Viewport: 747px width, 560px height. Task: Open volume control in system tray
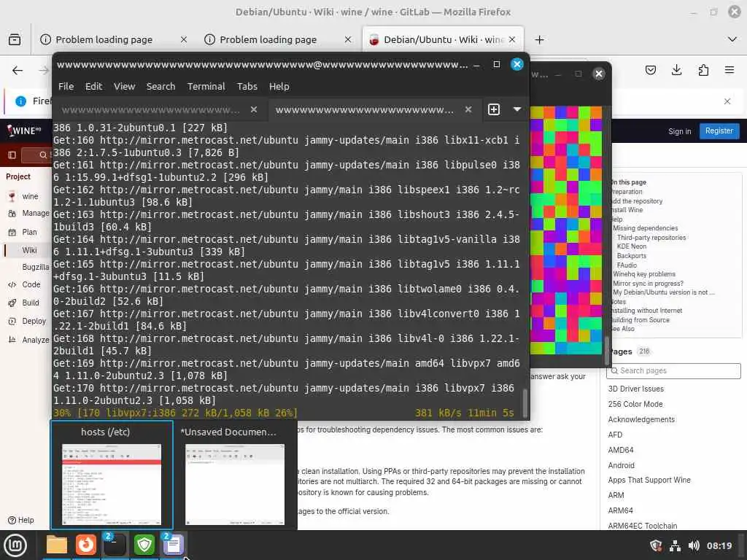pos(694,545)
